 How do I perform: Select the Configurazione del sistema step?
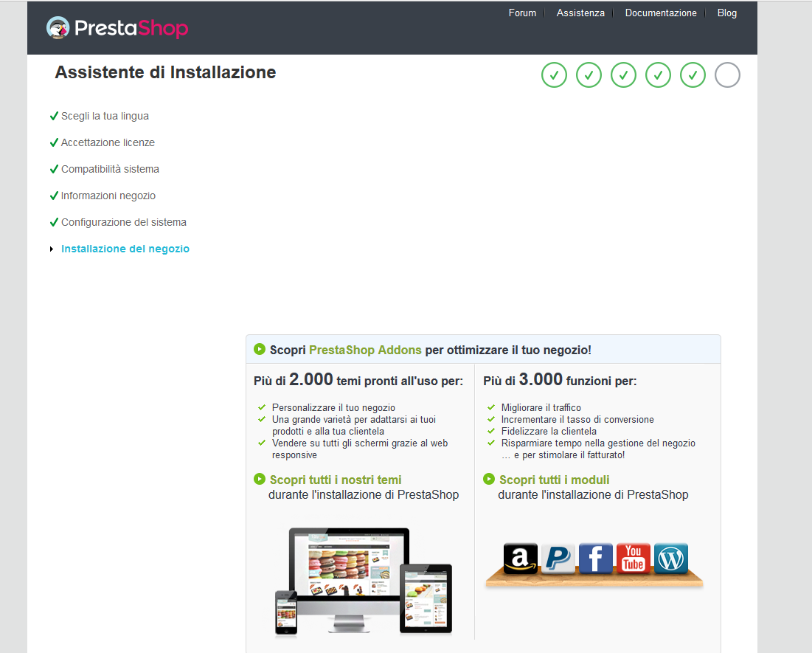tap(123, 222)
